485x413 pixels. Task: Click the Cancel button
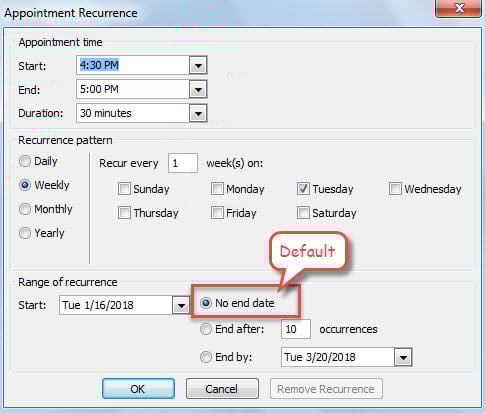click(x=222, y=389)
